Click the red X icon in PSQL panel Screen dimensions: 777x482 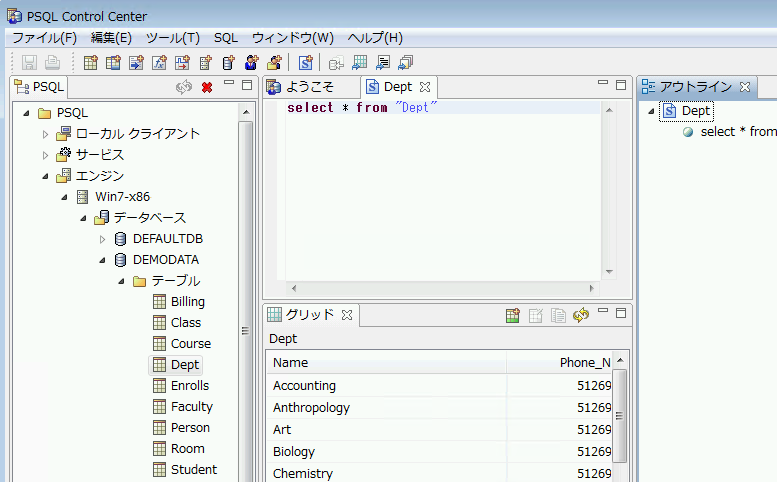[x=207, y=87]
